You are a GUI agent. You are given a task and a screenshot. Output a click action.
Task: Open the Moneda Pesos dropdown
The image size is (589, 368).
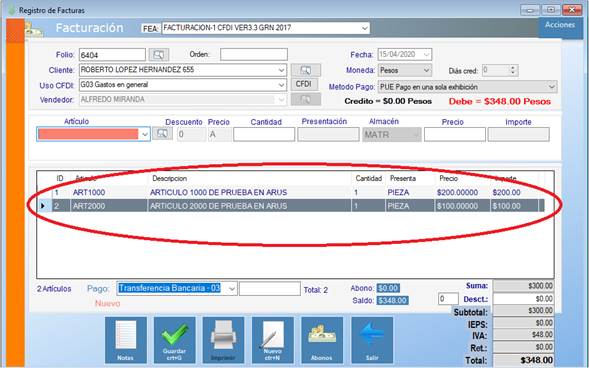(x=426, y=70)
